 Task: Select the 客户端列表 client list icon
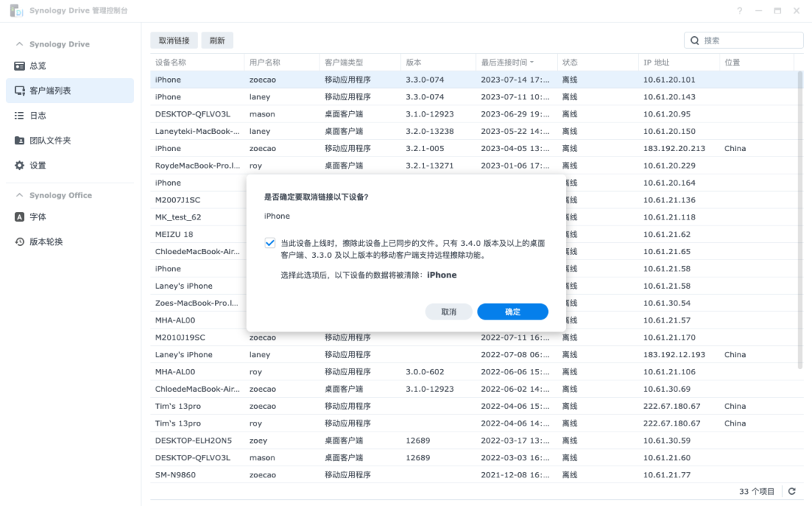click(x=20, y=91)
